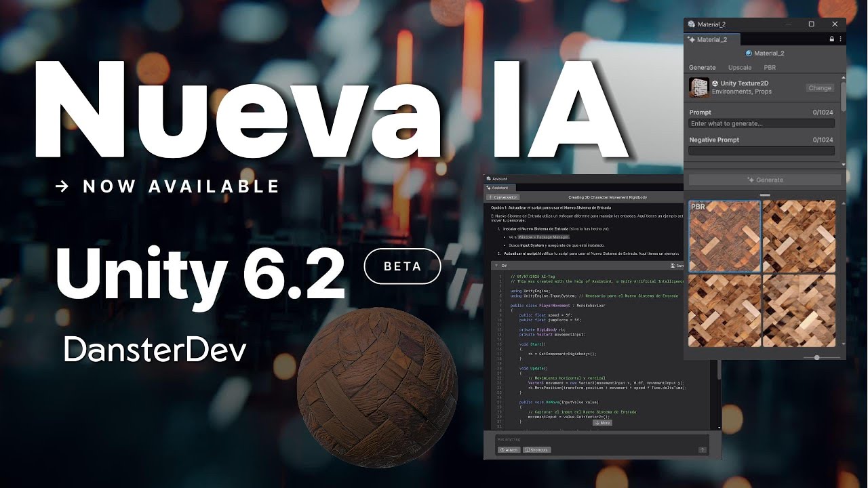Click the Unity Texture2D model thumbnail
The height and width of the screenshot is (488, 868).
point(698,87)
